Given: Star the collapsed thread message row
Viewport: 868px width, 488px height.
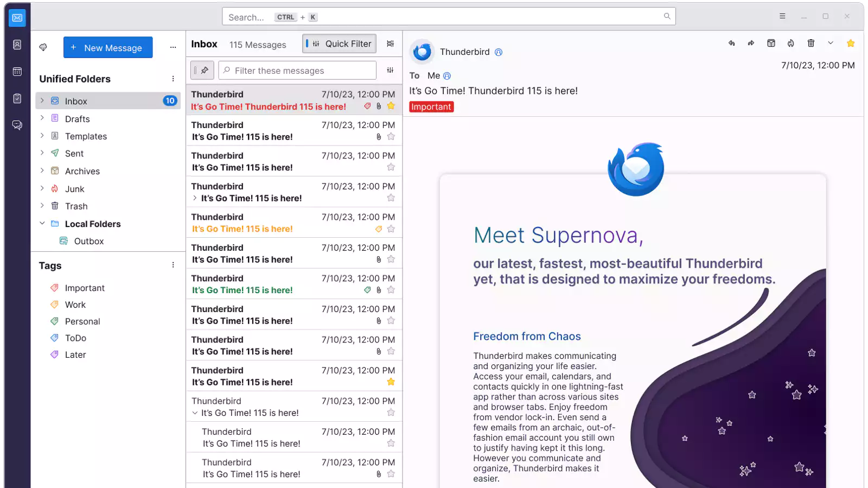Looking at the screenshot, I should [x=391, y=198].
